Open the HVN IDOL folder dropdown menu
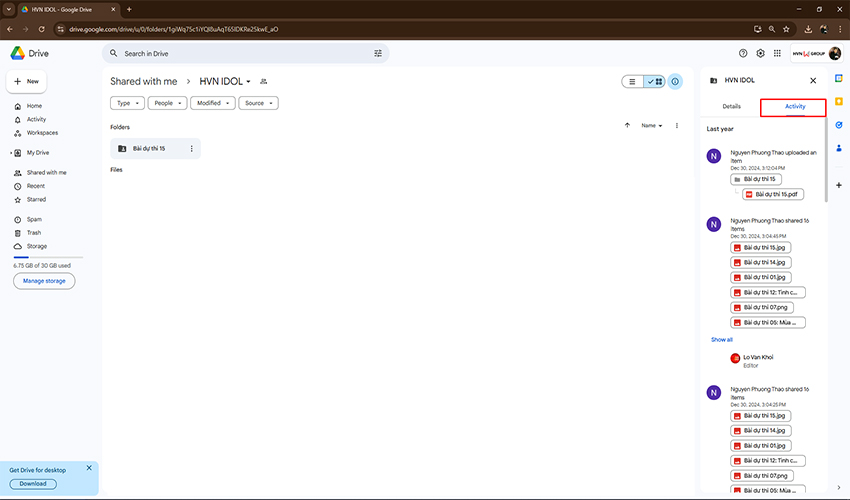The height and width of the screenshot is (500, 850). pos(225,81)
